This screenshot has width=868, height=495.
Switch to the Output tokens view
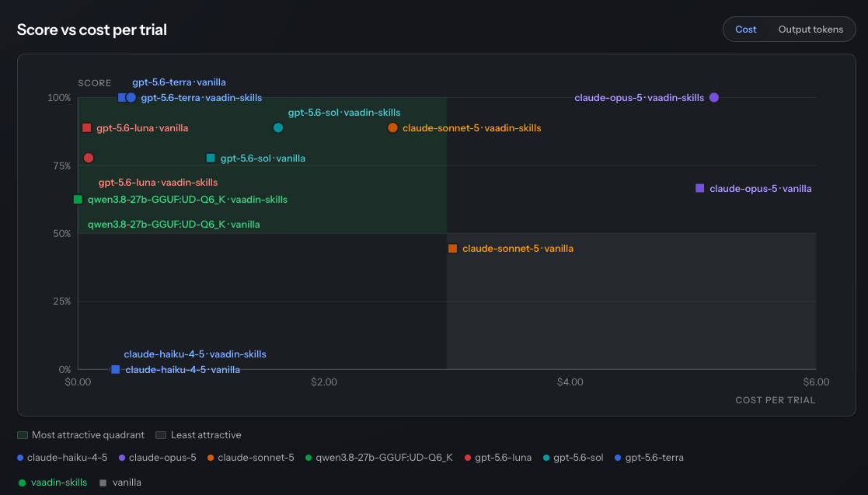pos(810,30)
